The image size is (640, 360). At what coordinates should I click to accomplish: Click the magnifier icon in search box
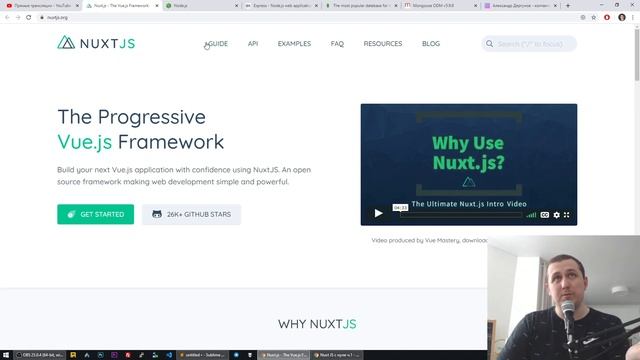(489, 44)
